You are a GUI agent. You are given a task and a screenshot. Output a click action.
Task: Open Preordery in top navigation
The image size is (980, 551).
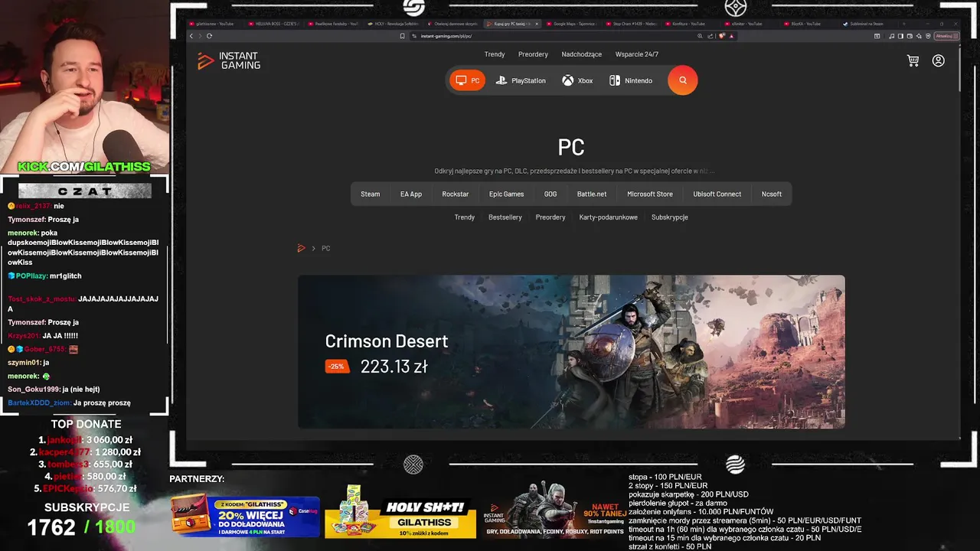533,54
